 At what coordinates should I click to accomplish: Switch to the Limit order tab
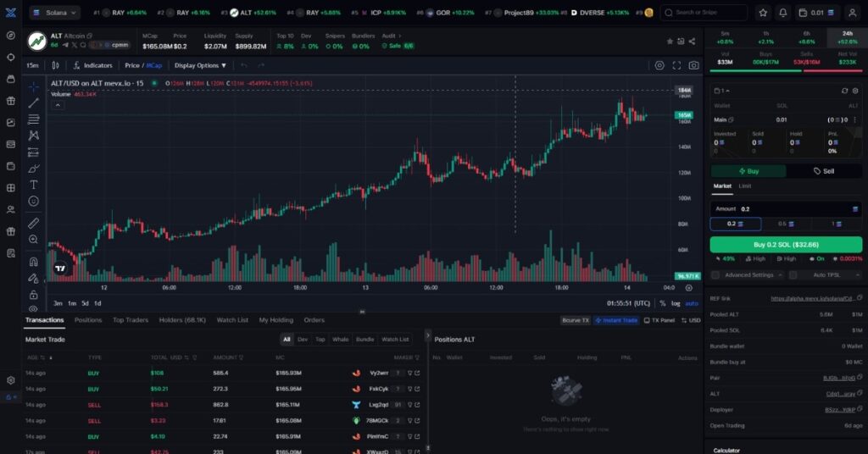[x=745, y=186]
